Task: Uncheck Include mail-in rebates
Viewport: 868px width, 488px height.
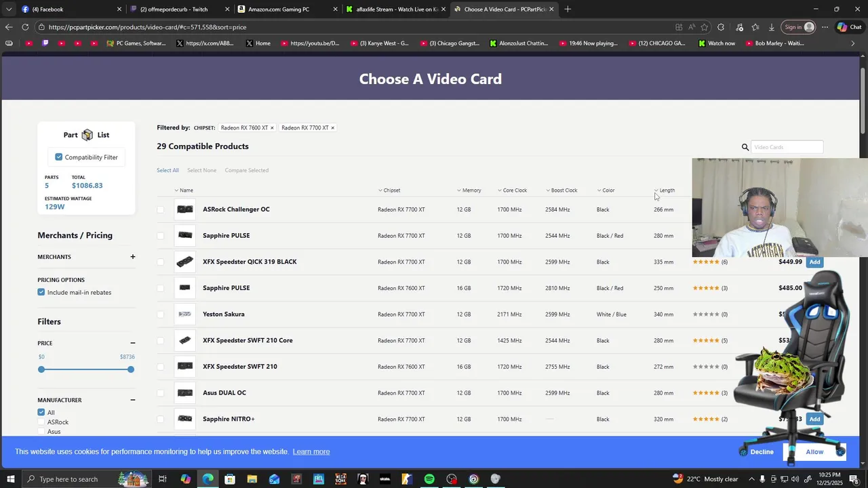Action: [41, 292]
